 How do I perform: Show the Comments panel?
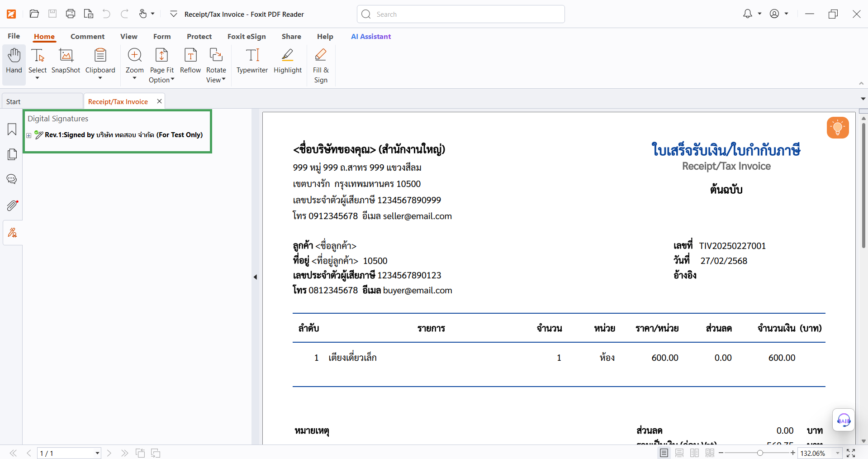[x=12, y=179]
